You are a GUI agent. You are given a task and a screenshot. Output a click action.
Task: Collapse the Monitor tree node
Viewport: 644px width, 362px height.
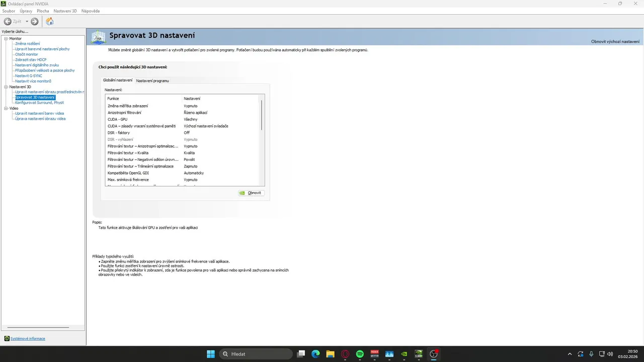[6, 38]
